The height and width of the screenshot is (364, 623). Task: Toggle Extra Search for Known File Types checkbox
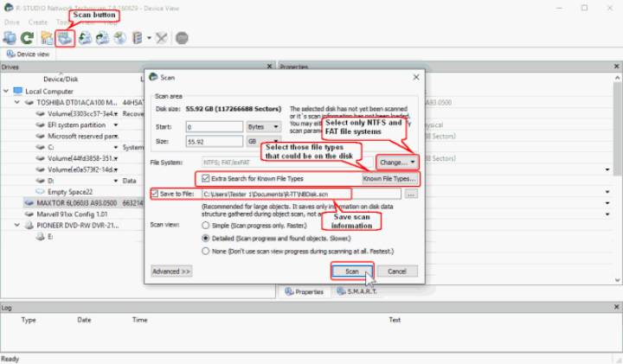tap(205, 178)
